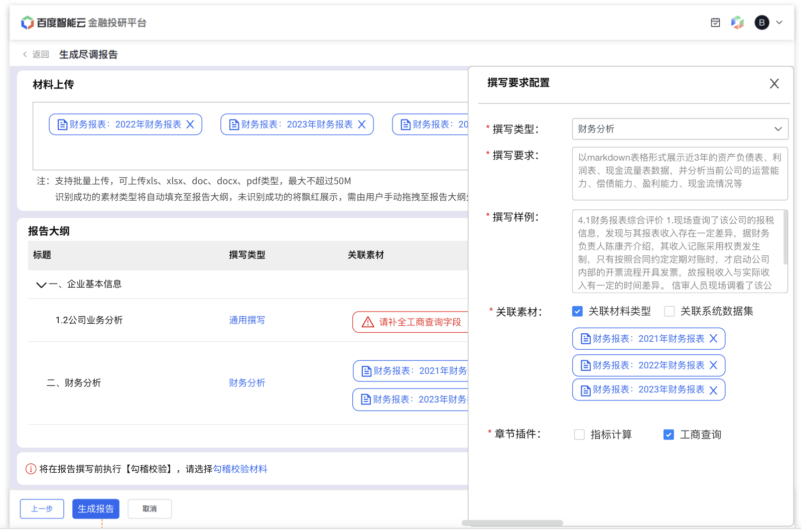Click 材料上传 section heading
Viewport: 801px width, 532px height.
tap(53, 85)
